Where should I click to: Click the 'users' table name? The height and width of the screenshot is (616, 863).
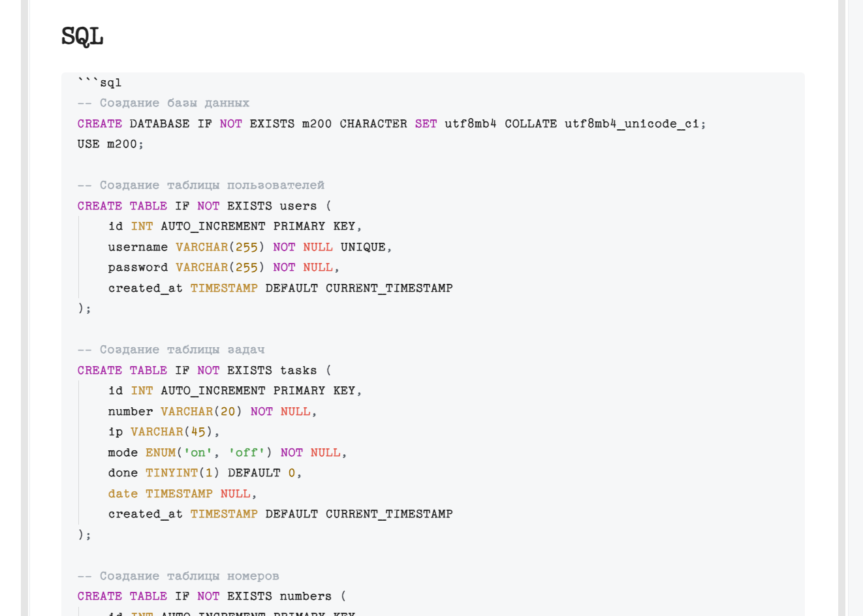coord(298,206)
